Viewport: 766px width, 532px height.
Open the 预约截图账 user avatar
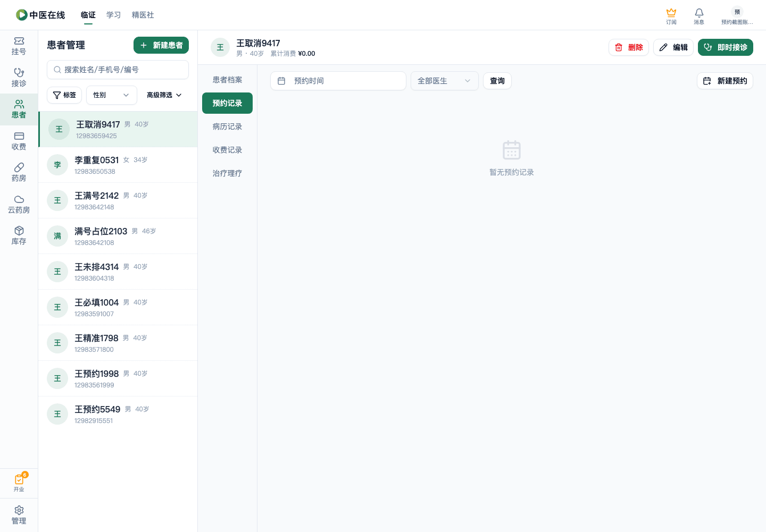click(737, 16)
